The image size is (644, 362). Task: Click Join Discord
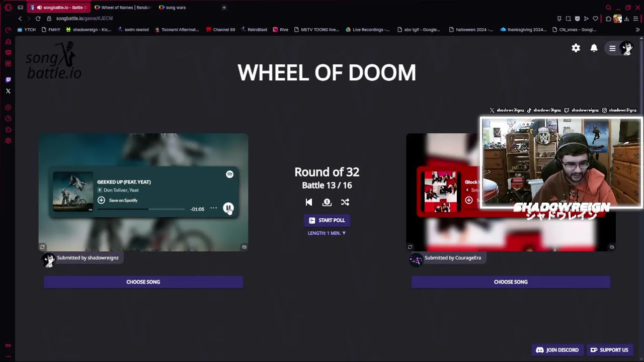click(557, 350)
